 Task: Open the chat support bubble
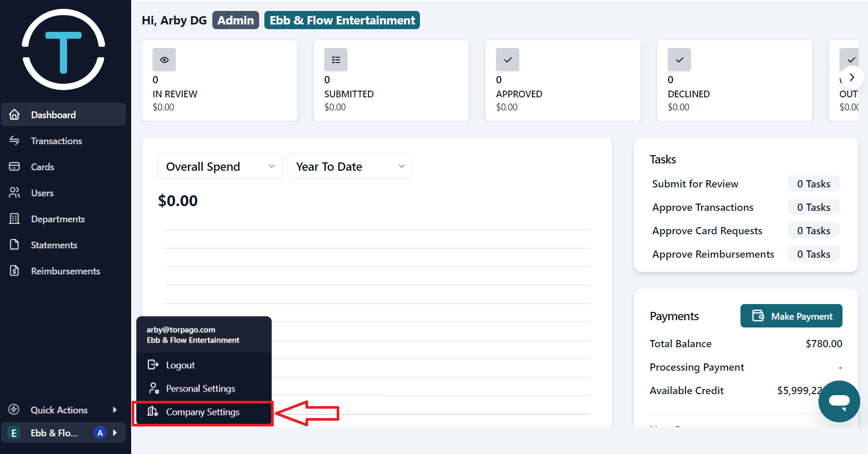click(x=839, y=401)
